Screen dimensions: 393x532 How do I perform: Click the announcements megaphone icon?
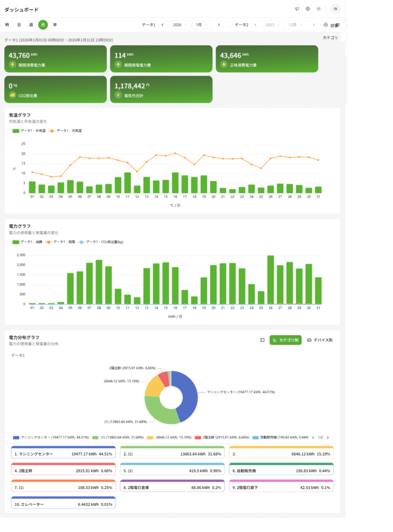click(x=297, y=9)
